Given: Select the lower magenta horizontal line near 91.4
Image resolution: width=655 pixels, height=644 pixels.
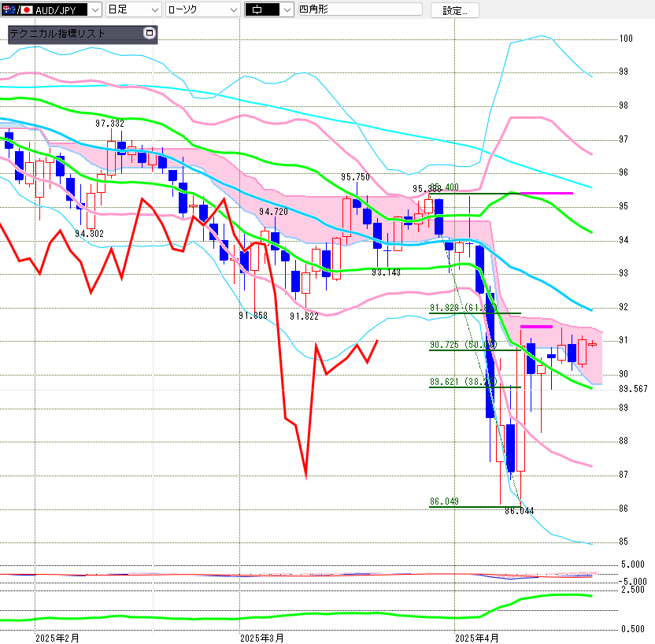Looking at the screenshot, I should pos(536,327).
